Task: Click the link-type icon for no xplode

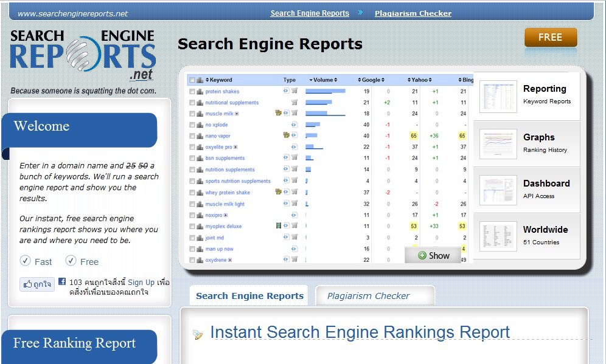Action: (294, 125)
